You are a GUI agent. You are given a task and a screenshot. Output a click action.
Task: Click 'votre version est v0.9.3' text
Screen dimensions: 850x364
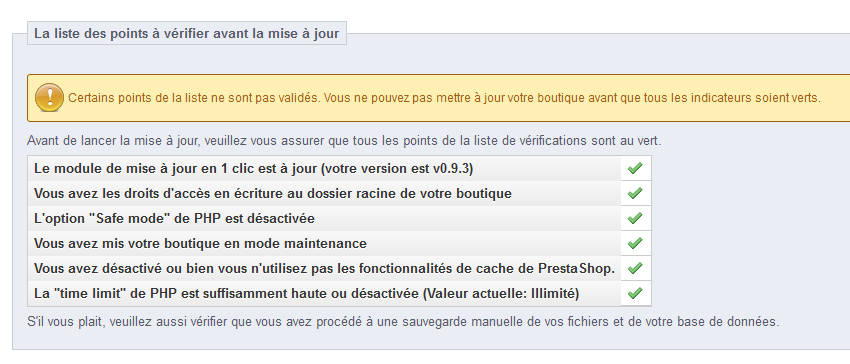(x=397, y=168)
